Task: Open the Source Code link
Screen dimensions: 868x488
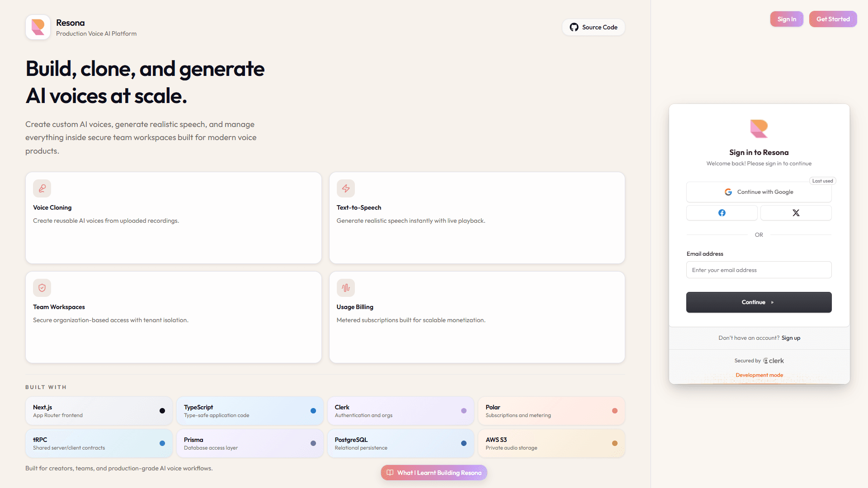Action: click(x=594, y=27)
